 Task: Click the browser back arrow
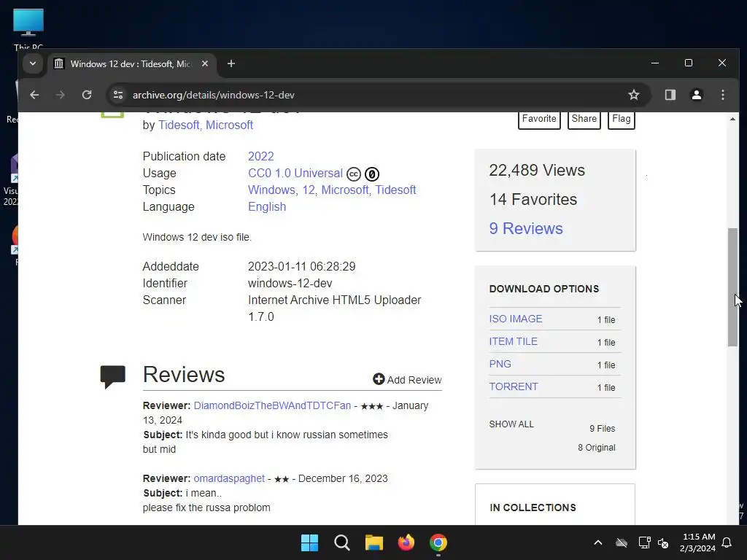click(34, 95)
